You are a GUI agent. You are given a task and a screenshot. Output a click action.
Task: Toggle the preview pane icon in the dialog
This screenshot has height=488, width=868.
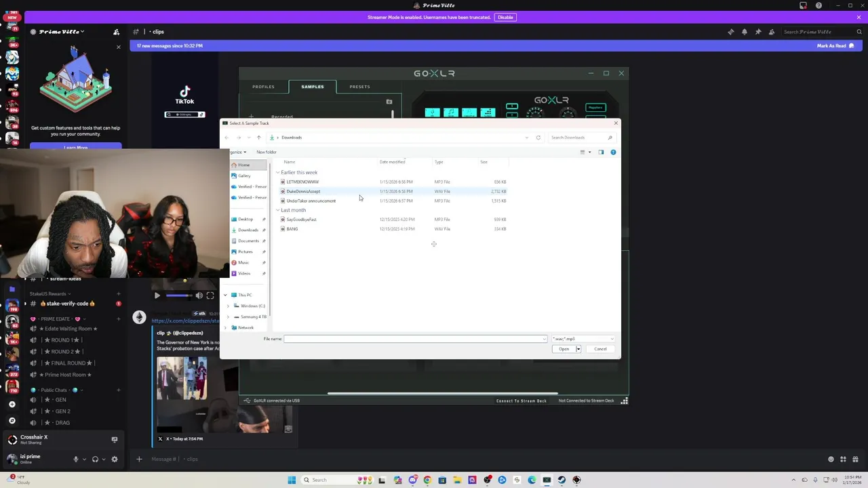point(601,152)
